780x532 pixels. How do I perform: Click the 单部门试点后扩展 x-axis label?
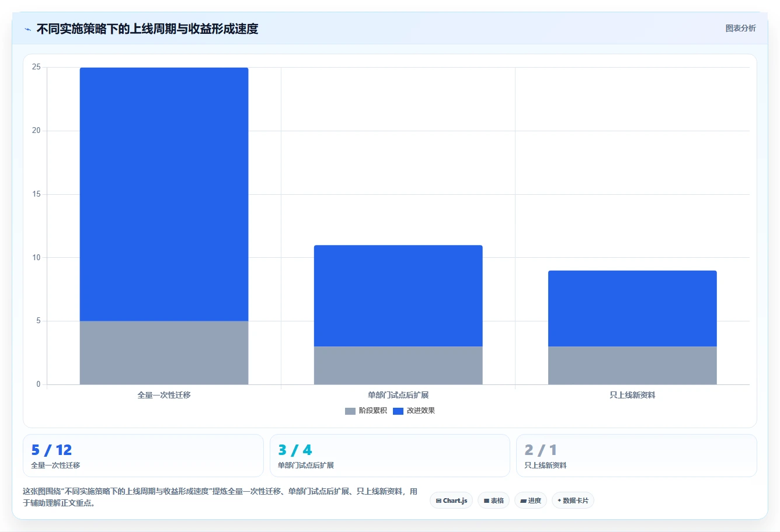click(398, 395)
